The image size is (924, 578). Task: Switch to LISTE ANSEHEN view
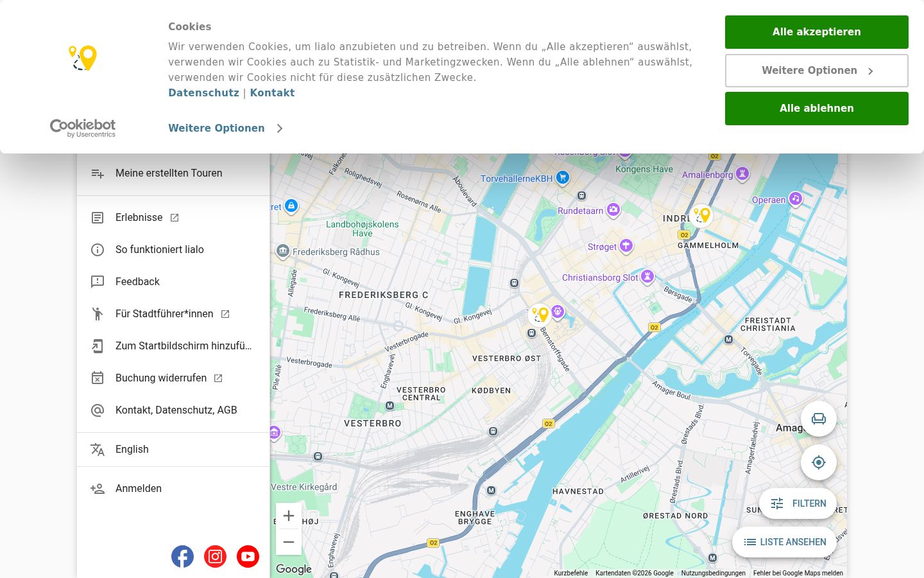click(784, 542)
